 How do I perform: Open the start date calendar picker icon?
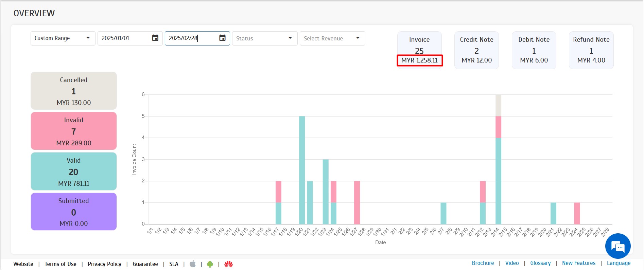[155, 38]
